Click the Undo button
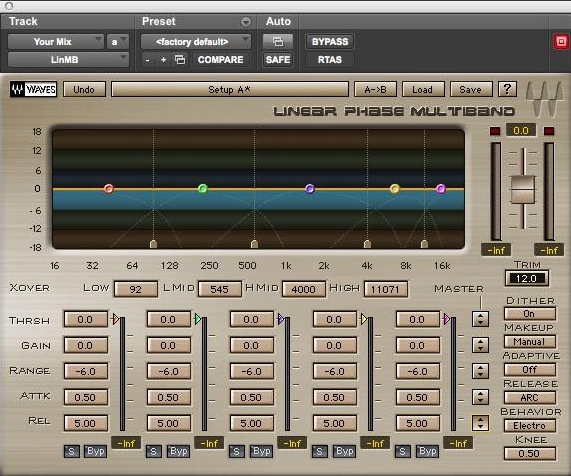This screenshot has height=476, width=571. click(84, 89)
